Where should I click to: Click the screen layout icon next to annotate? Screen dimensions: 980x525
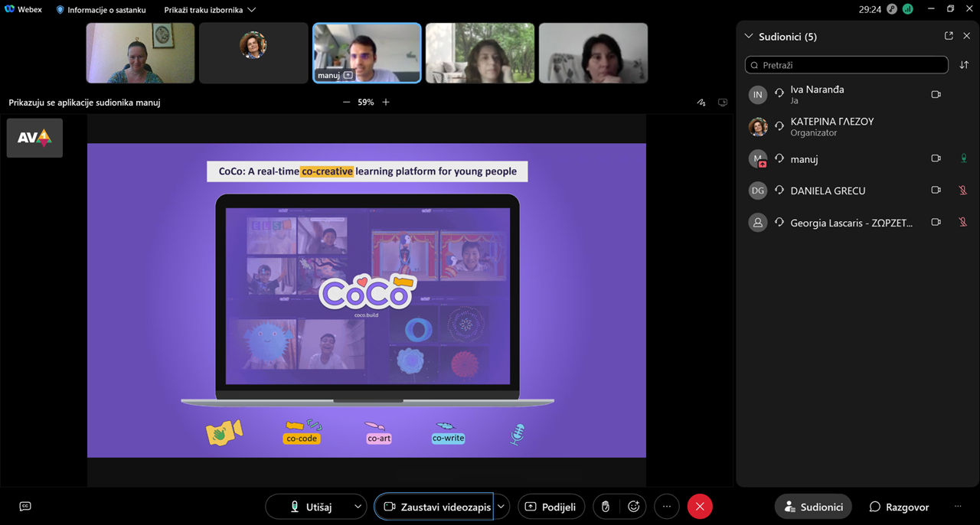pos(722,103)
